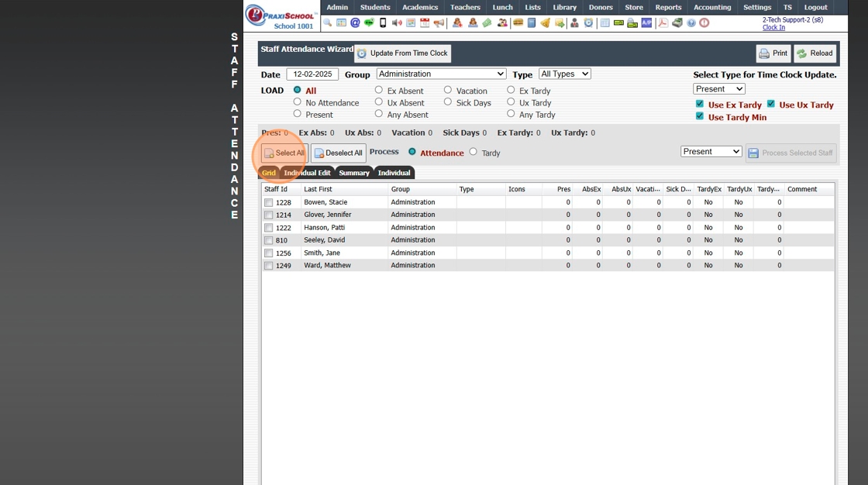Open the Group Administration dropdown
Screen dimensions: 868x485
coord(441,74)
